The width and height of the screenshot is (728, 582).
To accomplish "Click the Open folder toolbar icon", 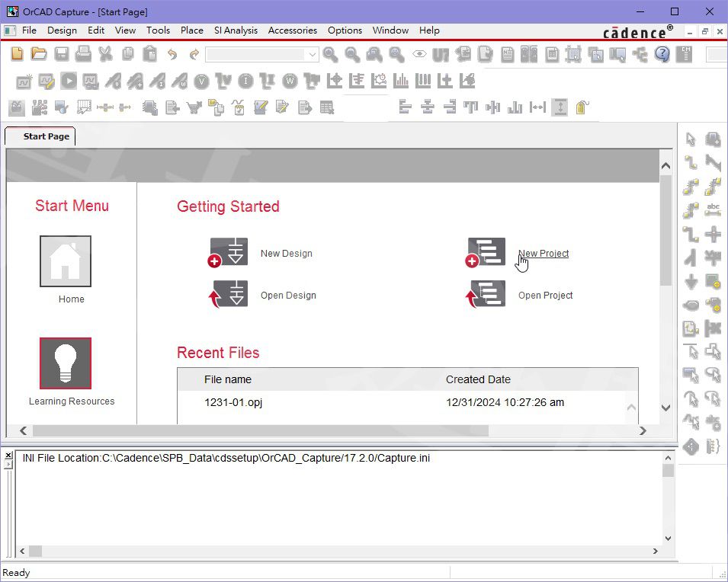I will click(x=39, y=54).
